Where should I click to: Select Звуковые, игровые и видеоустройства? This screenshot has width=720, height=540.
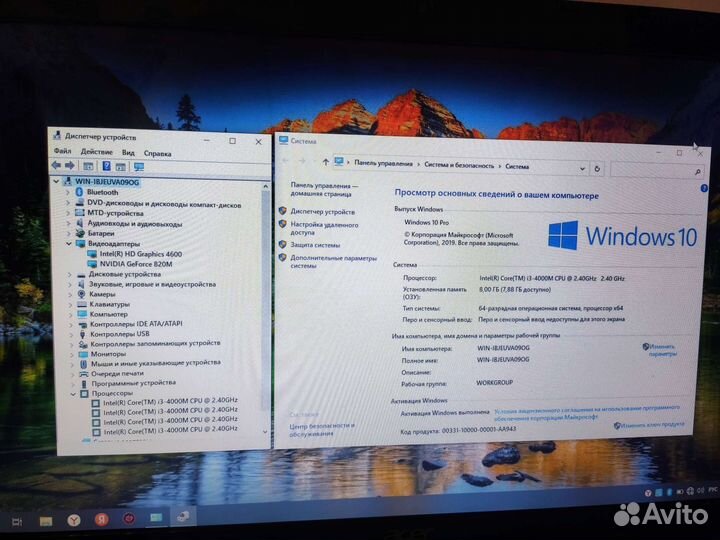coord(152,284)
